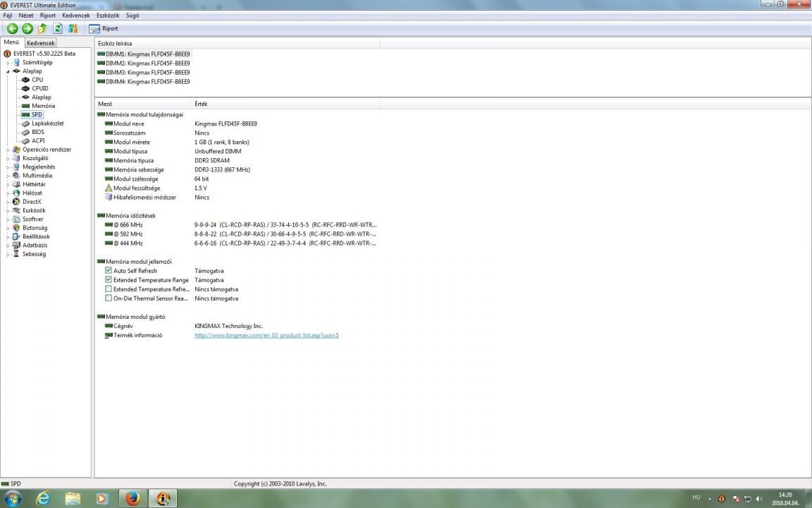Click the users icon in the toolbar
The width and height of the screenshot is (812, 508).
point(73,28)
